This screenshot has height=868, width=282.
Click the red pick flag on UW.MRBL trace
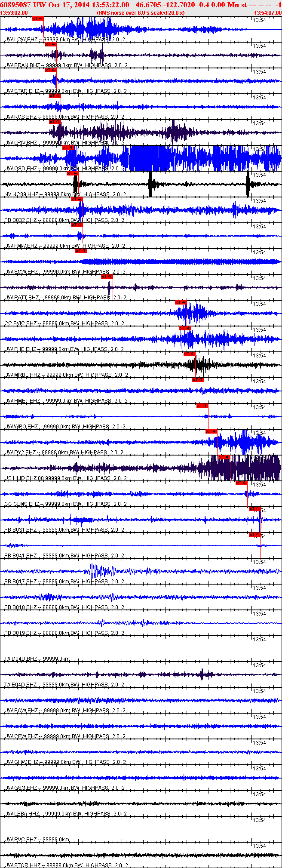click(x=190, y=354)
